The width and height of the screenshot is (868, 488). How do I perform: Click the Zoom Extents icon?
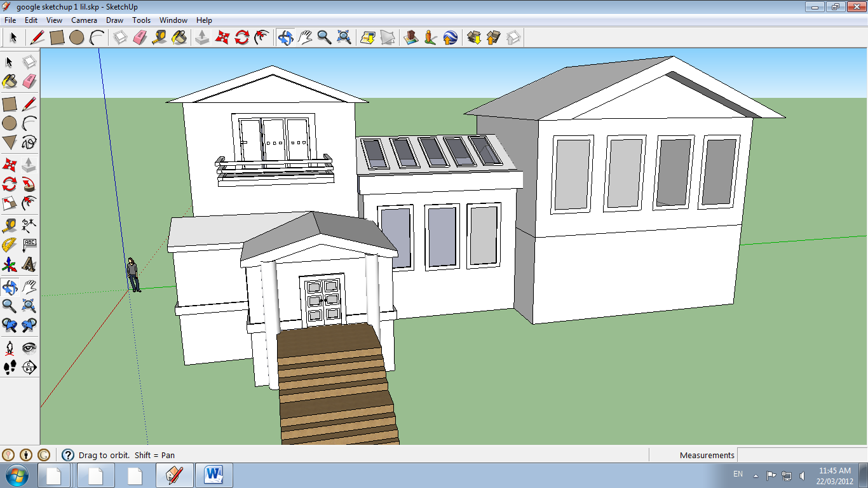(343, 37)
